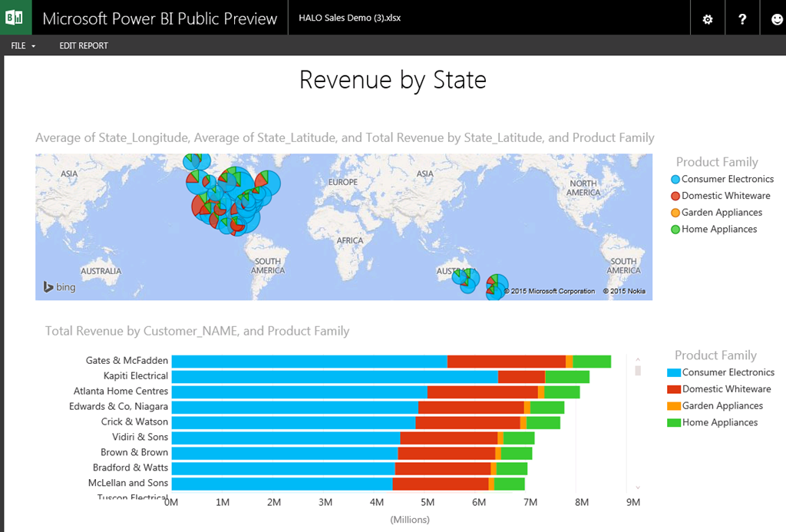Click the Power BI logo icon
Screen dimensions: 786x532
click(x=15, y=18)
